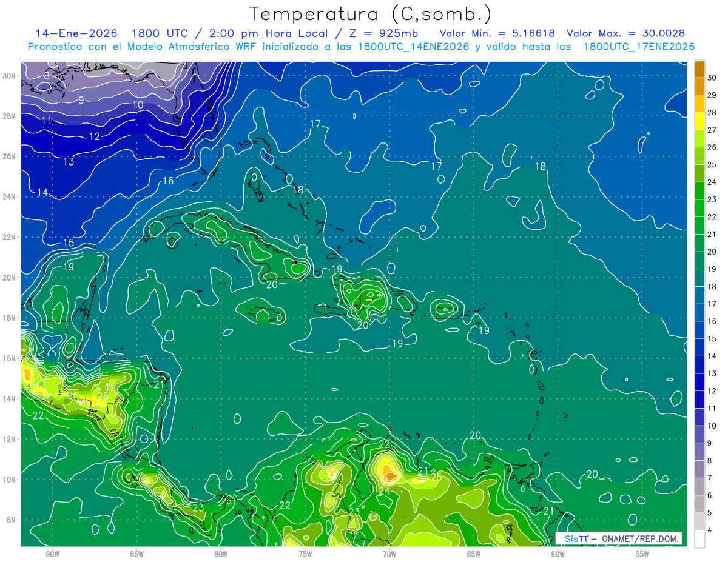Click the number 30 on the color bar scale
The width and height of the screenshot is (728, 562).
[x=712, y=78]
